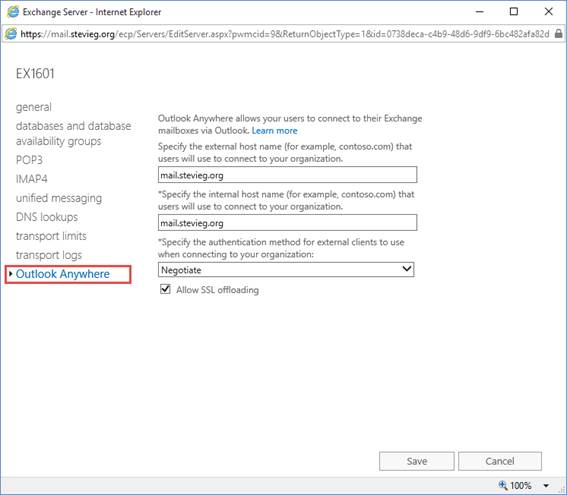Click the Internet Explorer title bar icon
567x495 pixels.
[13, 12]
